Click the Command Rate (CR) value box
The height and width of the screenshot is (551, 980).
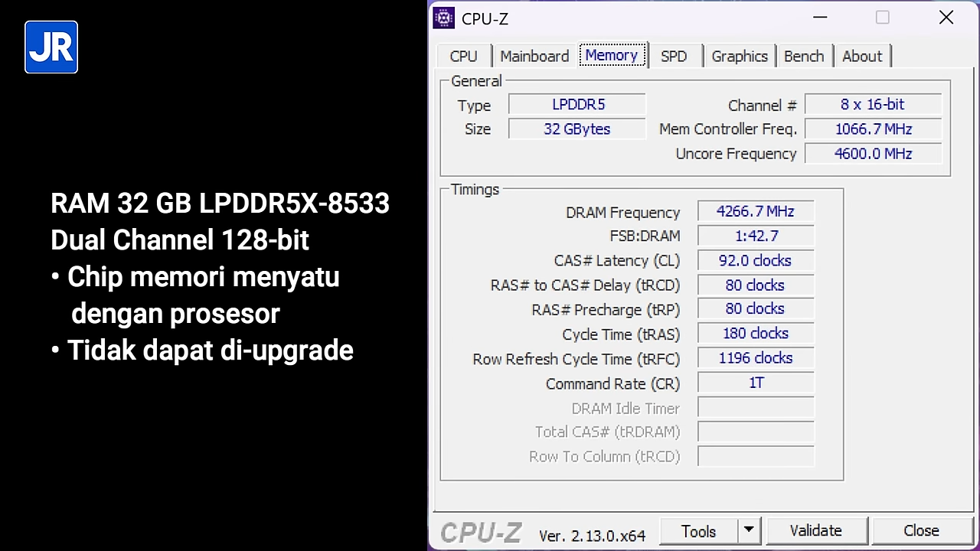tap(756, 383)
